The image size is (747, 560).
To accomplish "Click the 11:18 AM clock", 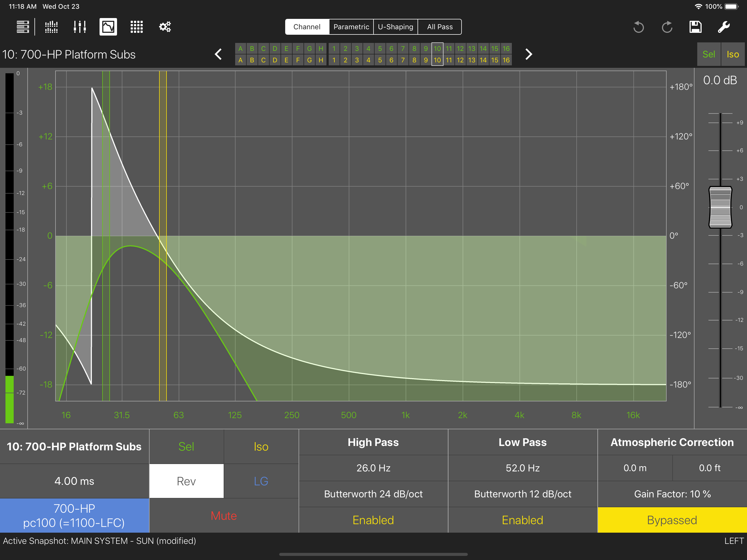I will coord(23,6).
